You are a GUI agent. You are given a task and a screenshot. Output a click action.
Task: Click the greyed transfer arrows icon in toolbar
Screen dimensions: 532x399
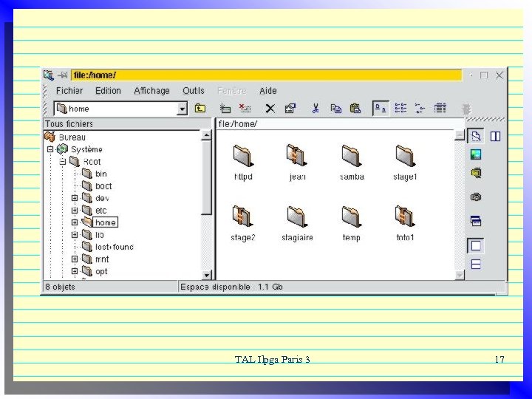(x=466, y=109)
